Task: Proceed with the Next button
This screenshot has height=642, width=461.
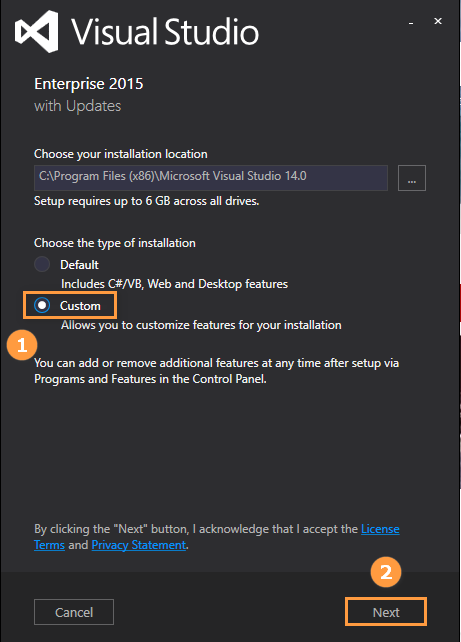Action: click(386, 612)
